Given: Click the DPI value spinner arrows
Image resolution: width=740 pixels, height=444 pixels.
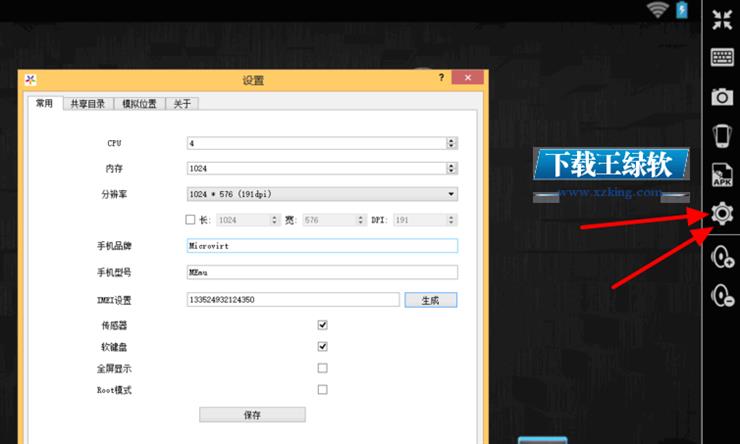Looking at the screenshot, I should click(451, 220).
